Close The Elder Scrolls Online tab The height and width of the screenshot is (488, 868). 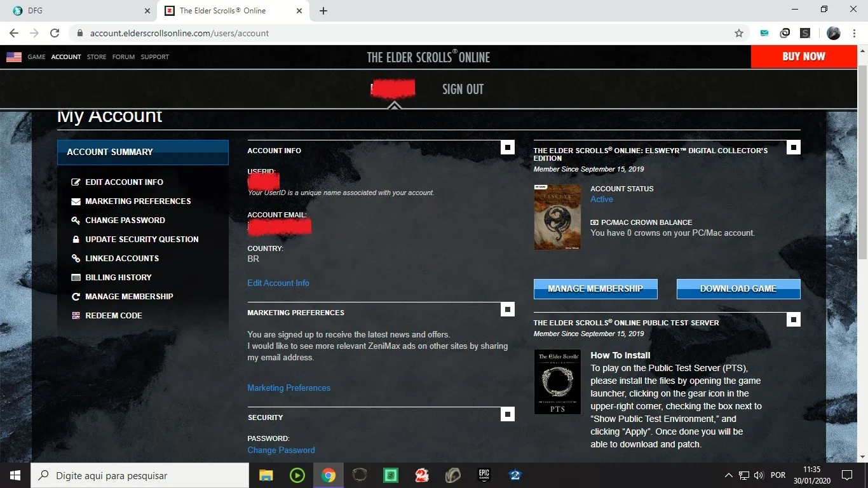tap(299, 11)
